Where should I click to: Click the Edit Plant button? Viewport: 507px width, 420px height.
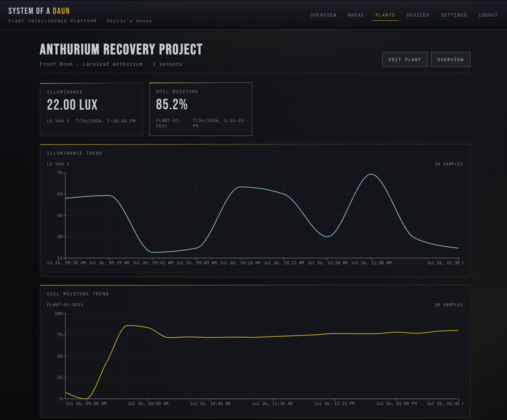pyautogui.click(x=405, y=60)
